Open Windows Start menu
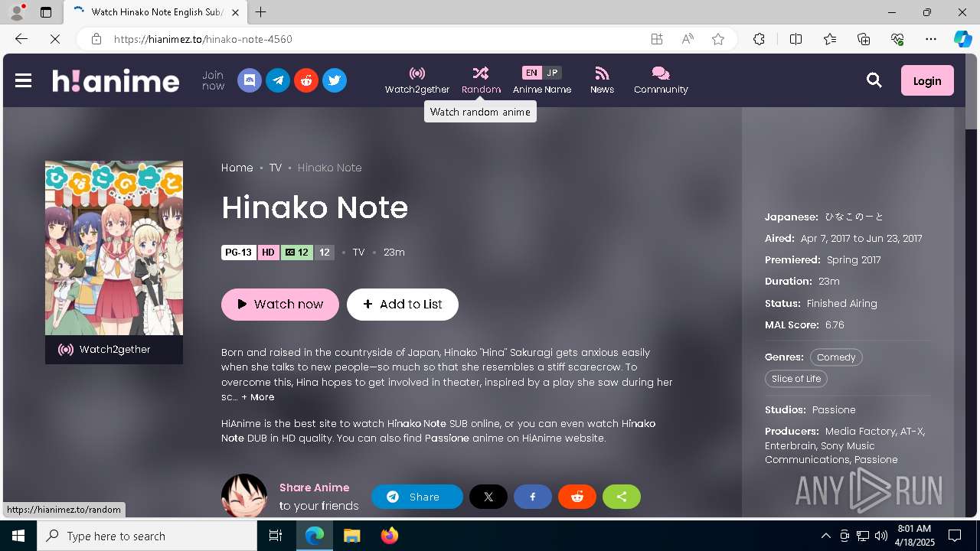Image resolution: width=980 pixels, height=551 pixels. pyautogui.click(x=18, y=536)
